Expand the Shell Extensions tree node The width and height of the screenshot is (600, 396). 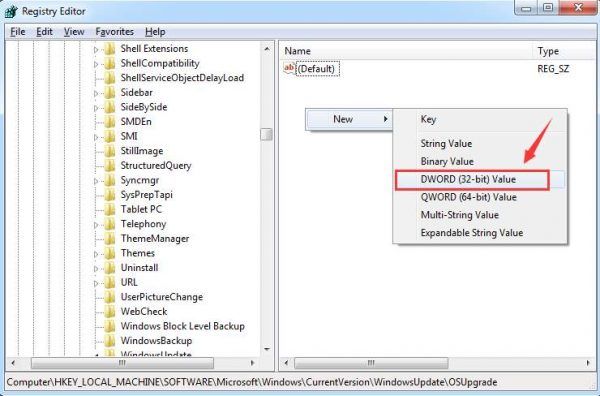pyautogui.click(x=96, y=49)
